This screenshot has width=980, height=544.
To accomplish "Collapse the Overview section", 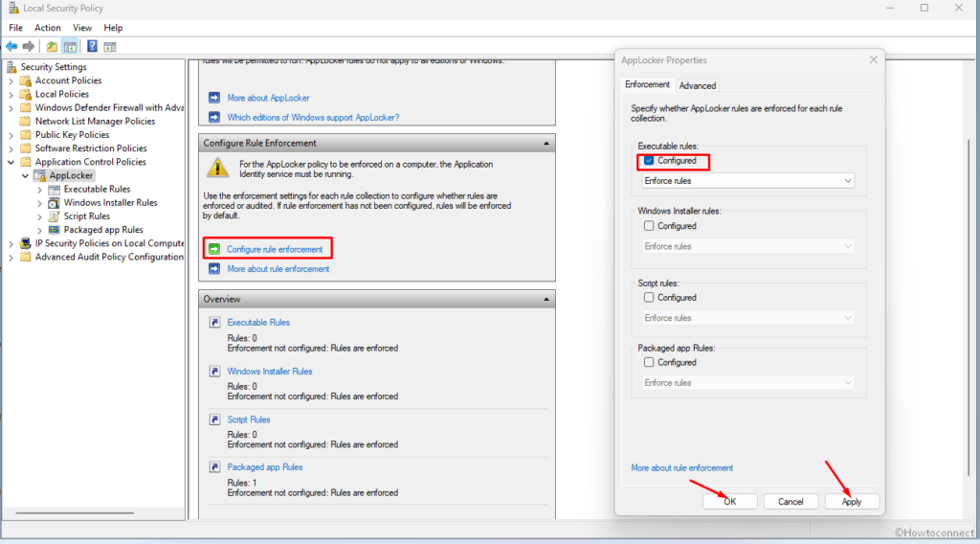I will coord(546,300).
